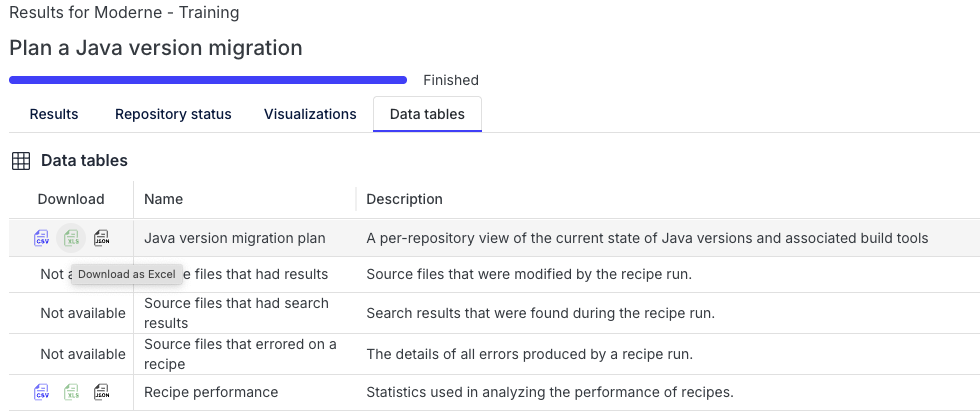The height and width of the screenshot is (420, 980).
Task: Download Recipe performance as Excel
Action: pyautogui.click(x=72, y=392)
